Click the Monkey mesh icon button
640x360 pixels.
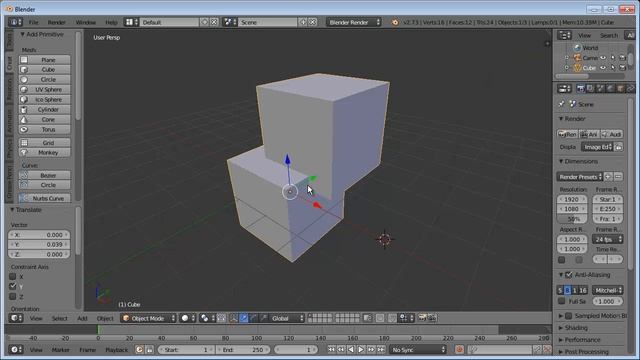click(24, 153)
